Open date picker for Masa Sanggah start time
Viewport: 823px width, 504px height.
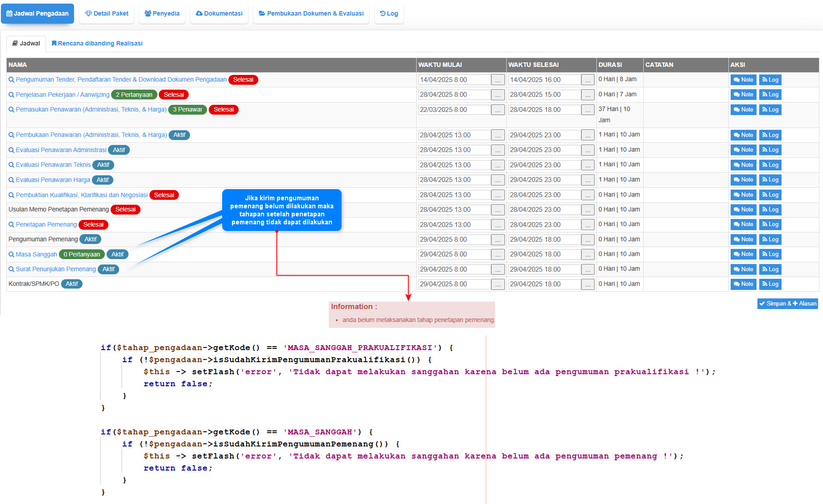coord(498,255)
